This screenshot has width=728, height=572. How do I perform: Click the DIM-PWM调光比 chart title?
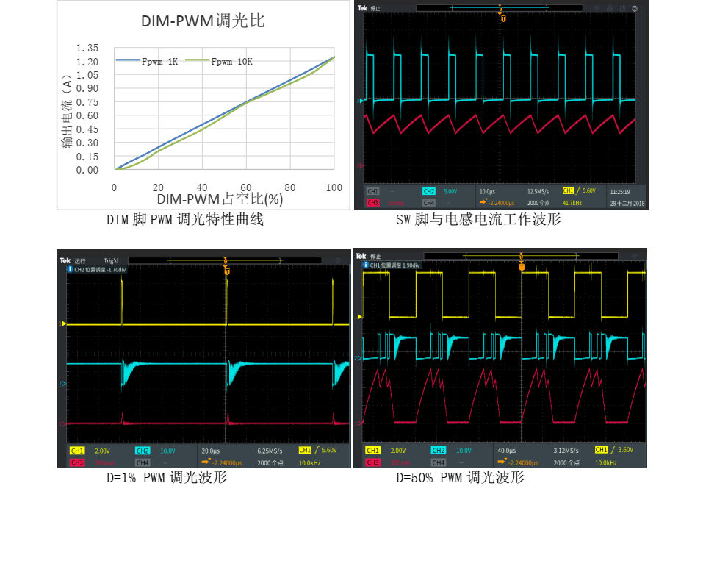click(x=203, y=21)
